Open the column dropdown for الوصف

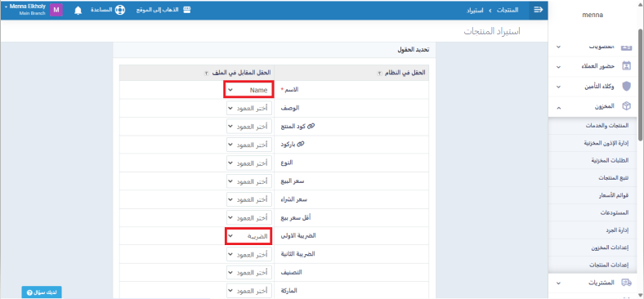249,109
